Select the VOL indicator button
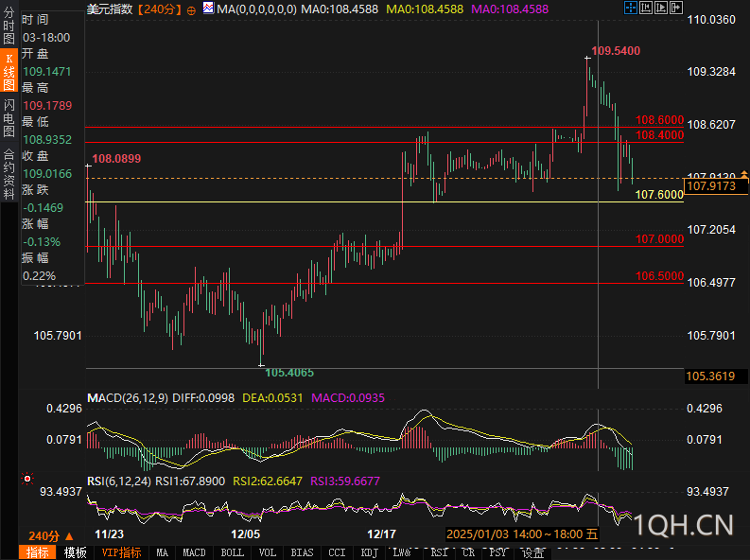 click(x=268, y=552)
